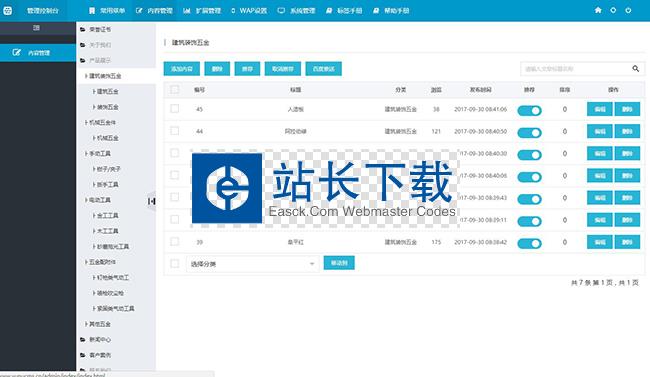Screen dimensions: 650x377
Task: Click the power logout icon in header
Action: [x=628, y=10]
